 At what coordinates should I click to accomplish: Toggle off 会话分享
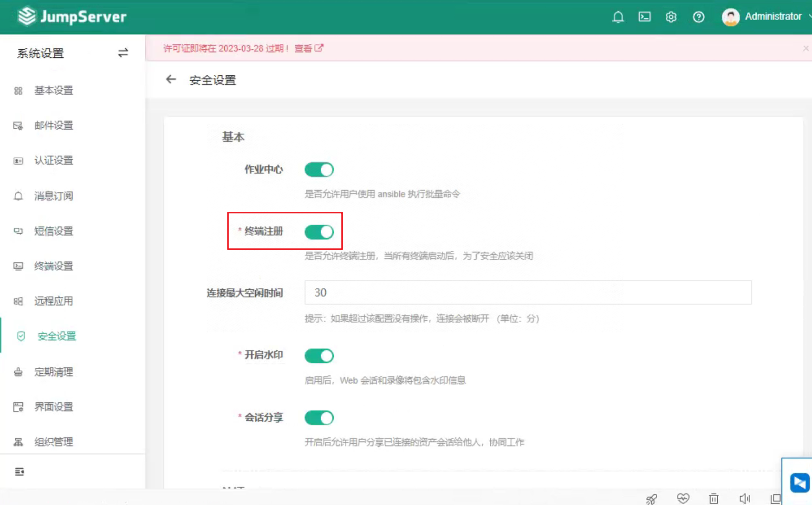click(319, 417)
